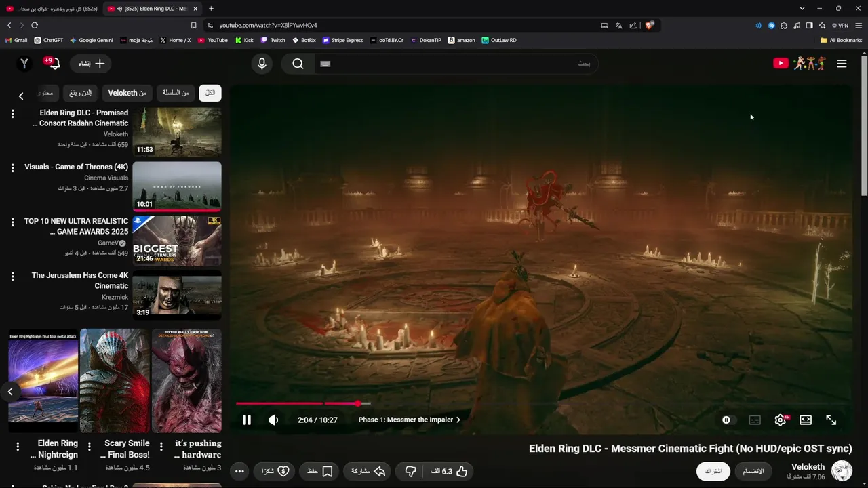Viewport: 868px width, 488px height.
Task: Open translate page icon
Action: [x=618, y=26]
